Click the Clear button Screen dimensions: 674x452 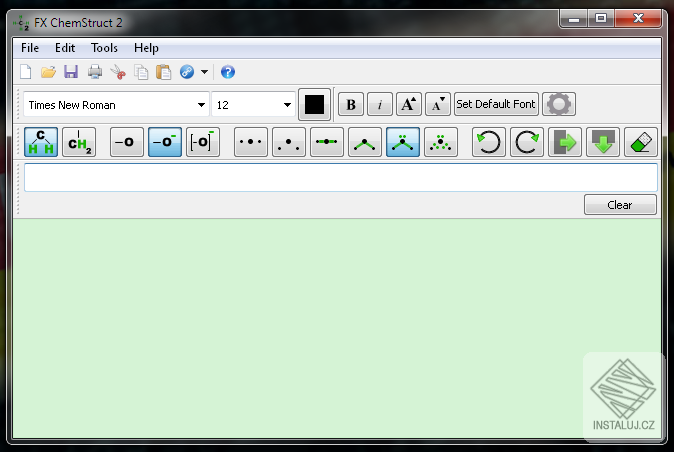(x=620, y=205)
